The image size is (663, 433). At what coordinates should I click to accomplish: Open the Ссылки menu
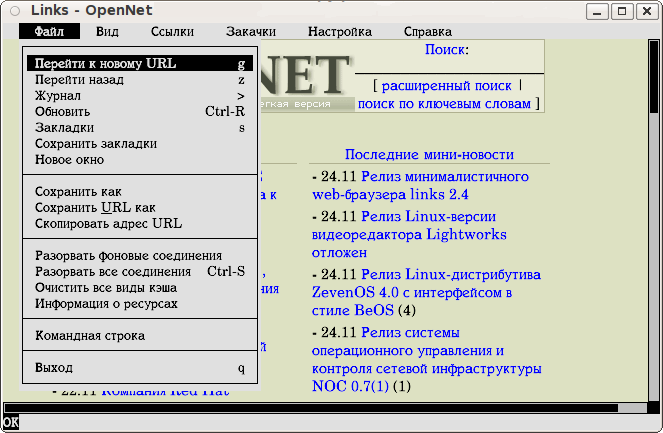[172, 31]
